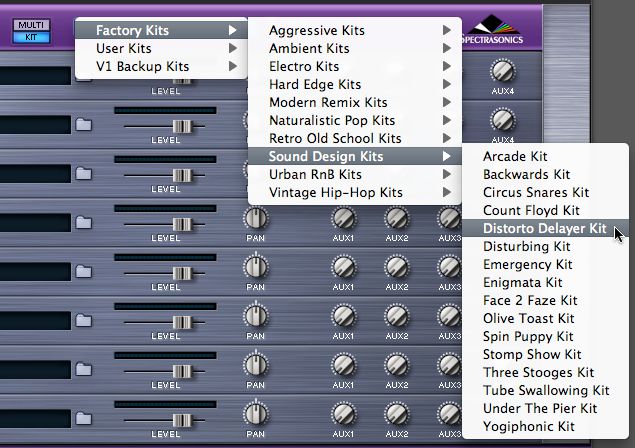Load Three Stooges Kit
The height and width of the screenshot is (448, 635).
pyautogui.click(x=545, y=372)
